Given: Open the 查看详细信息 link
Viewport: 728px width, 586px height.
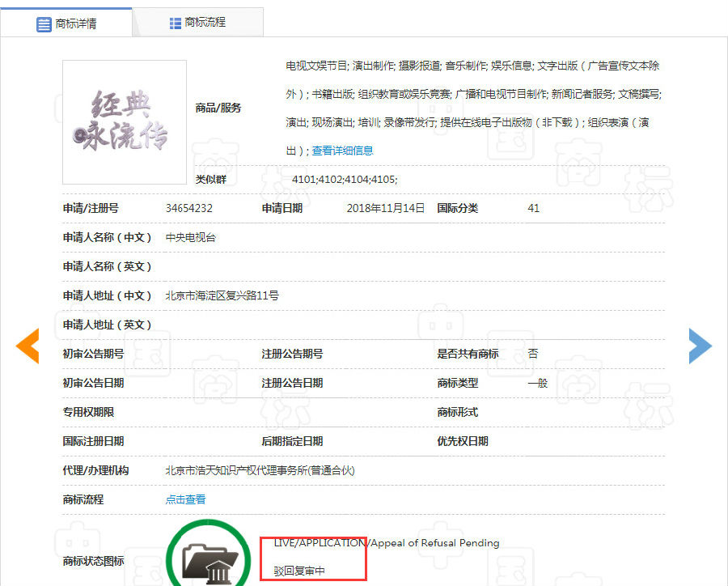Looking at the screenshot, I should (x=342, y=151).
